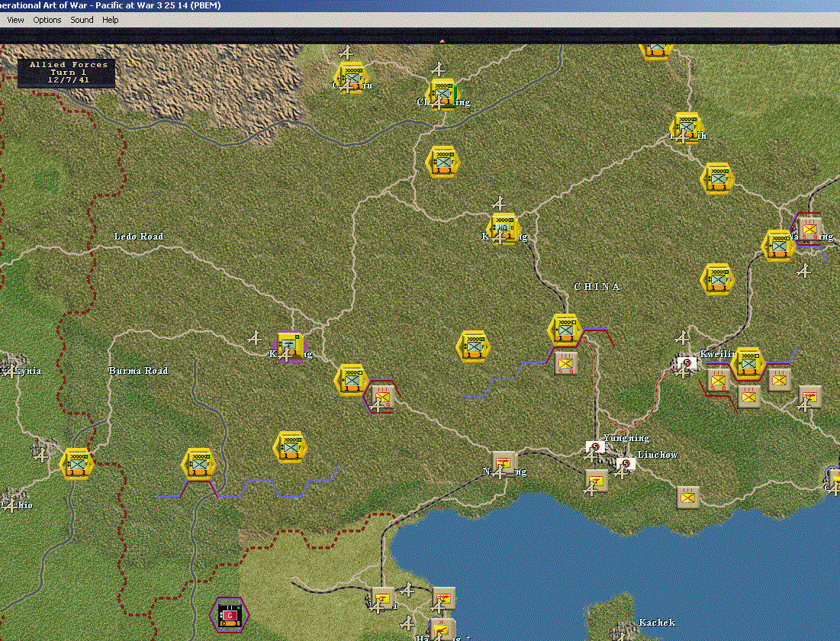Image resolution: width=840 pixels, height=641 pixels.
Task: Click the supply point marker 5 at Yungning
Action: click(595, 447)
